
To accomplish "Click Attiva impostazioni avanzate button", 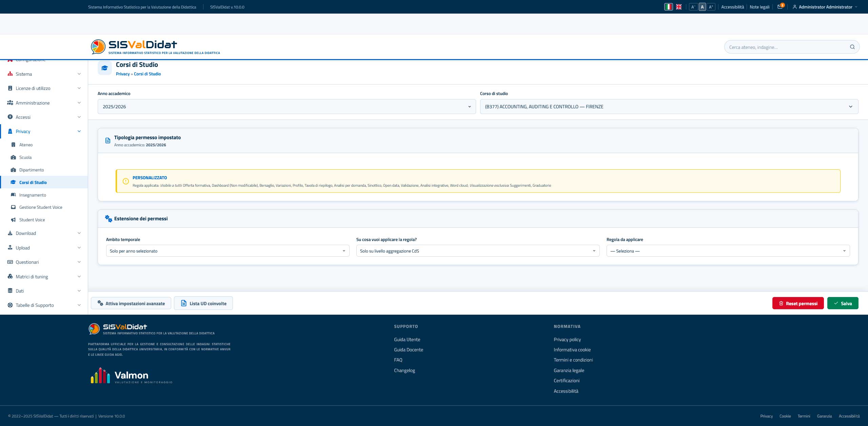I will coord(131,303).
